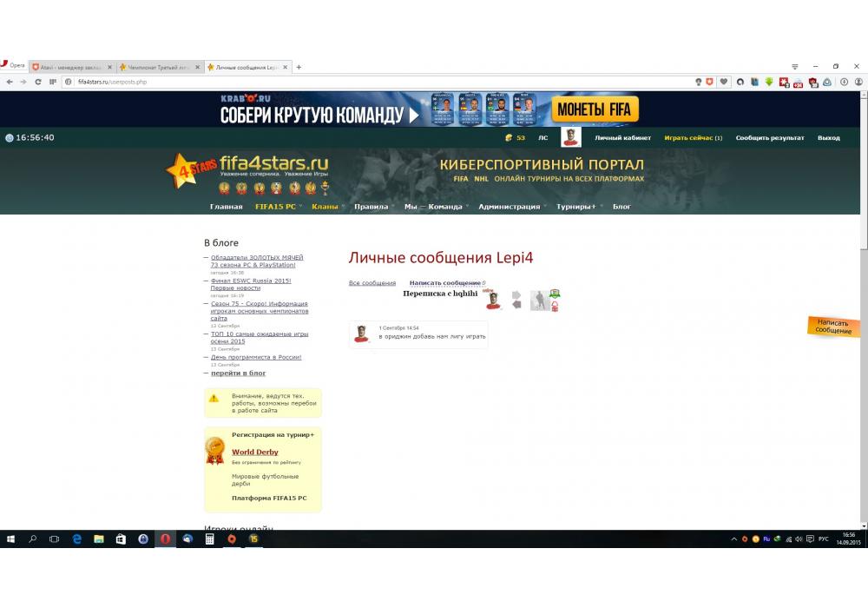Click the dark circular extension icon
This screenshot has width=868, height=608.
(740, 82)
